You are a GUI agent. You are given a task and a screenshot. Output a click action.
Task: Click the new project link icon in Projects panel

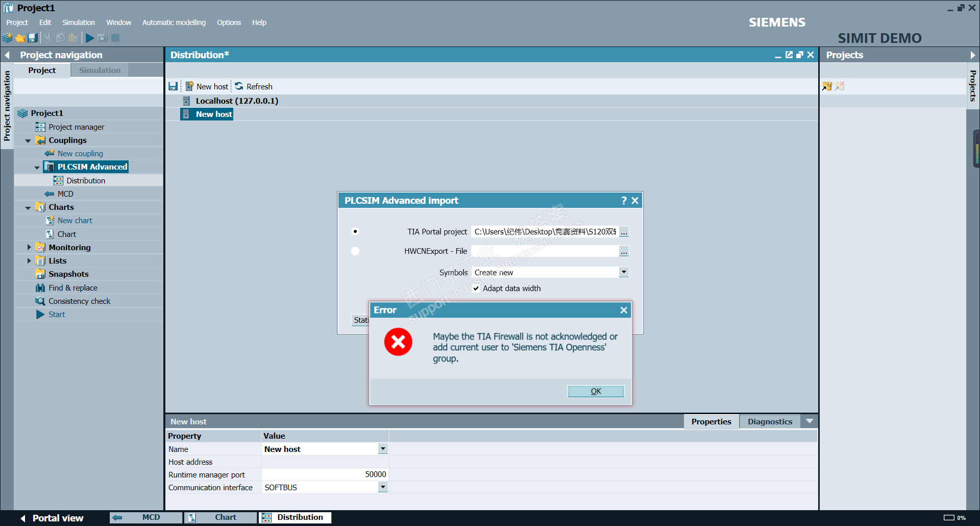click(x=827, y=86)
